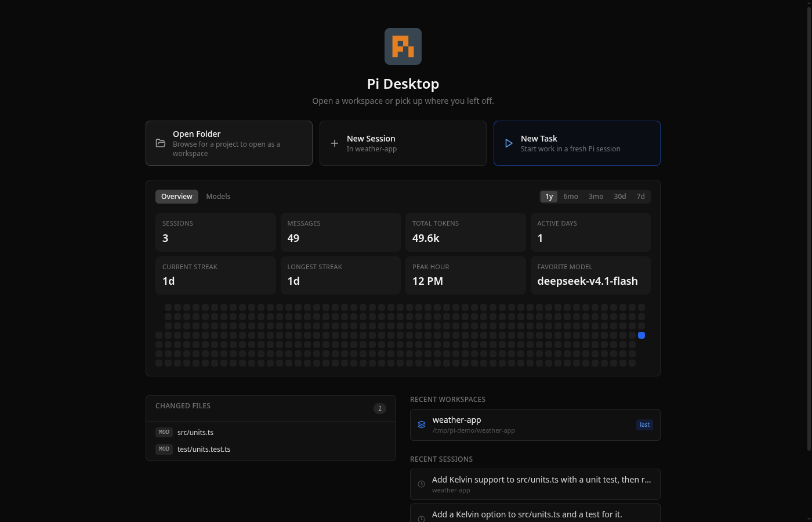Select the 1y time range
The width and height of the screenshot is (812, 522).
coord(549,197)
